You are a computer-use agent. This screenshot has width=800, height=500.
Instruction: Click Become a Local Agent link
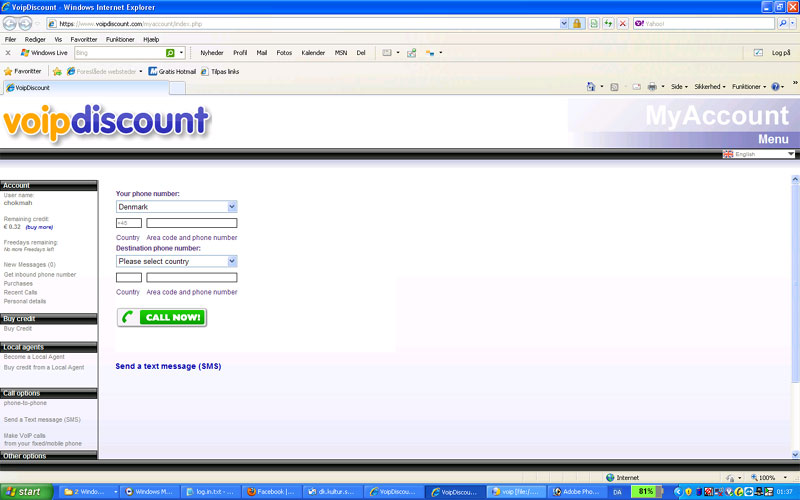pos(34,357)
